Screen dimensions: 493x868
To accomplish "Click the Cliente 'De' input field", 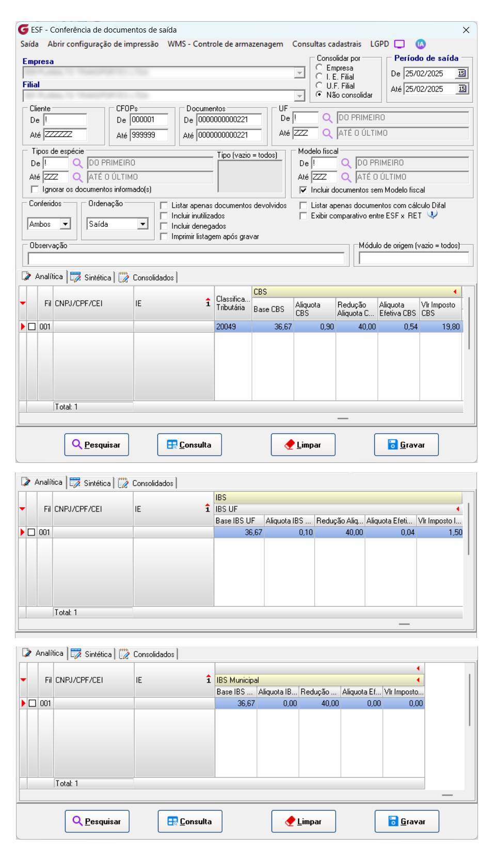I will (x=65, y=120).
